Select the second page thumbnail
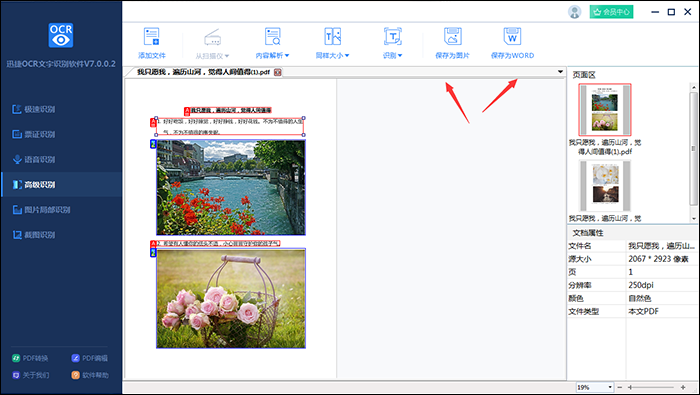 click(605, 186)
